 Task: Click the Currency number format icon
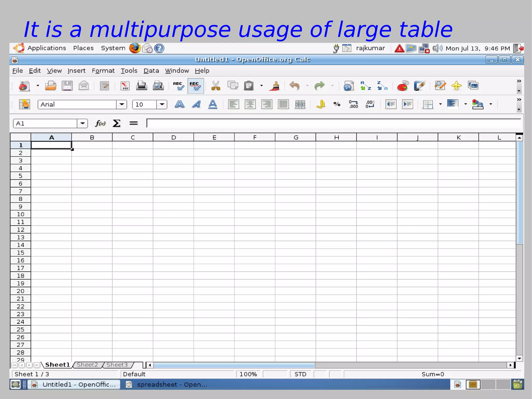[x=321, y=104]
